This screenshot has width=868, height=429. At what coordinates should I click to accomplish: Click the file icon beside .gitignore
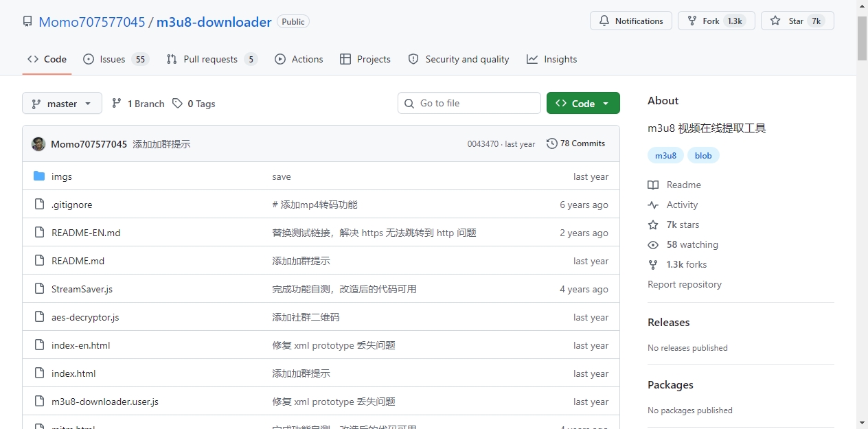(39, 205)
